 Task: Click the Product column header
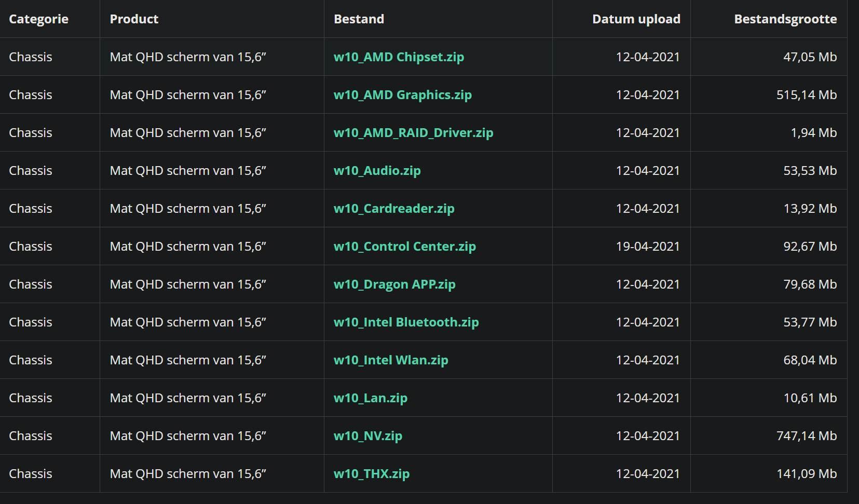pyautogui.click(x=134, y=19)
